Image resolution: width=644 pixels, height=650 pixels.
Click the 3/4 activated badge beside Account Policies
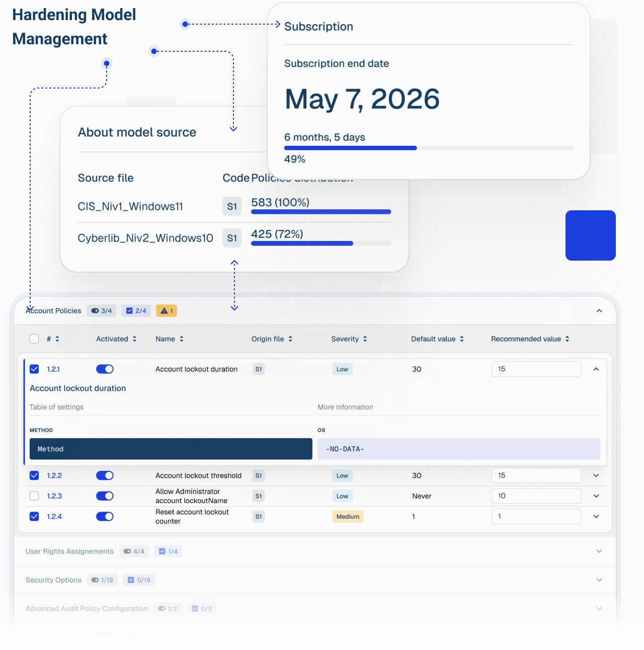pos(102,310)
